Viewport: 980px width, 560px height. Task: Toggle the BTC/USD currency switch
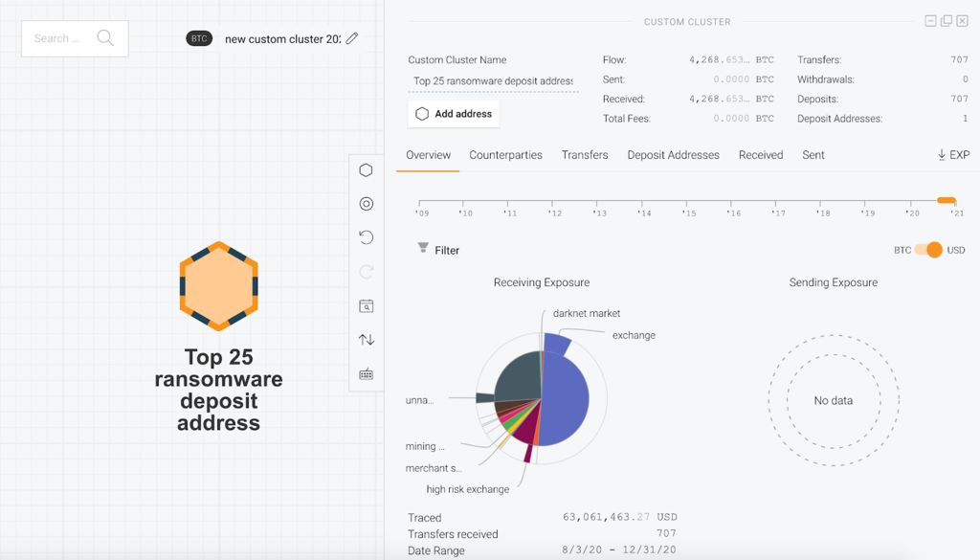click(928, 250)
